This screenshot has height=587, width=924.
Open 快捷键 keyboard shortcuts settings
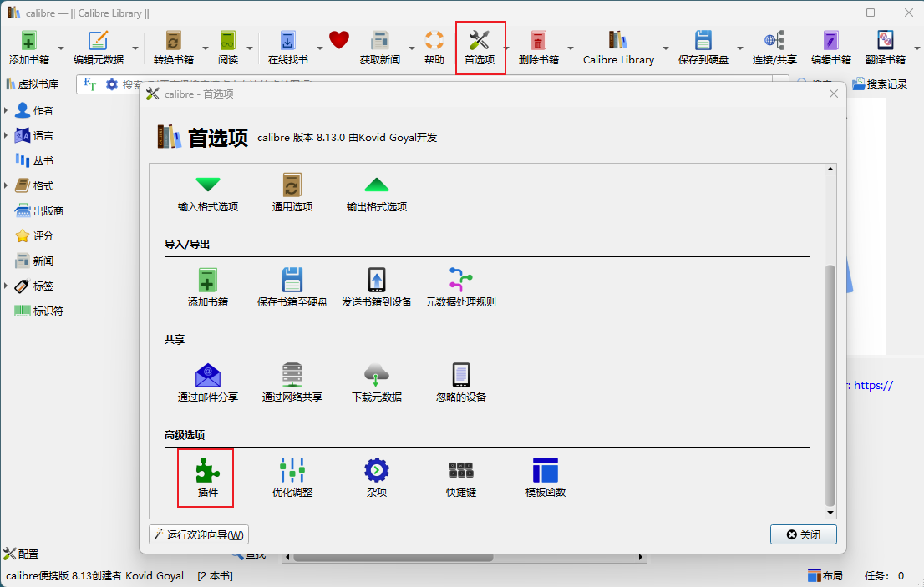pyautogui.click(x=460, y=478)
